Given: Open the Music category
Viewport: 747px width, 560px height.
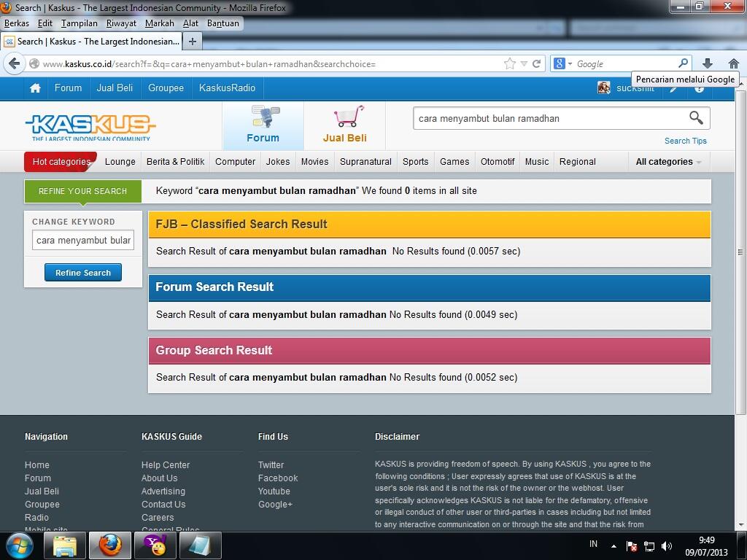Looking at the screenshot, I should point(537,162).
